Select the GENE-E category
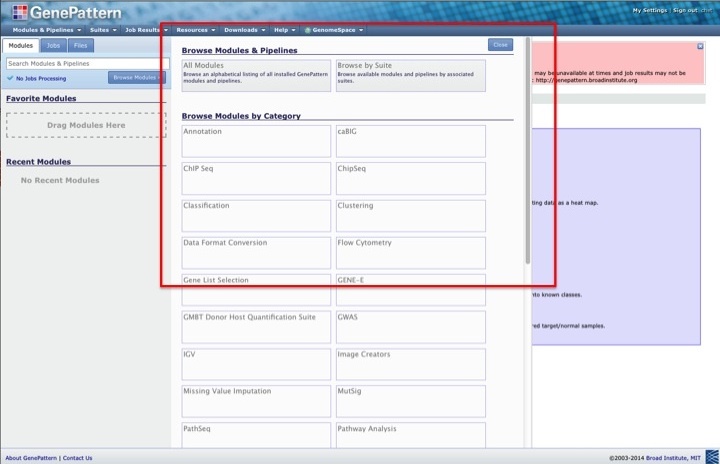 [x=411, y=290]
